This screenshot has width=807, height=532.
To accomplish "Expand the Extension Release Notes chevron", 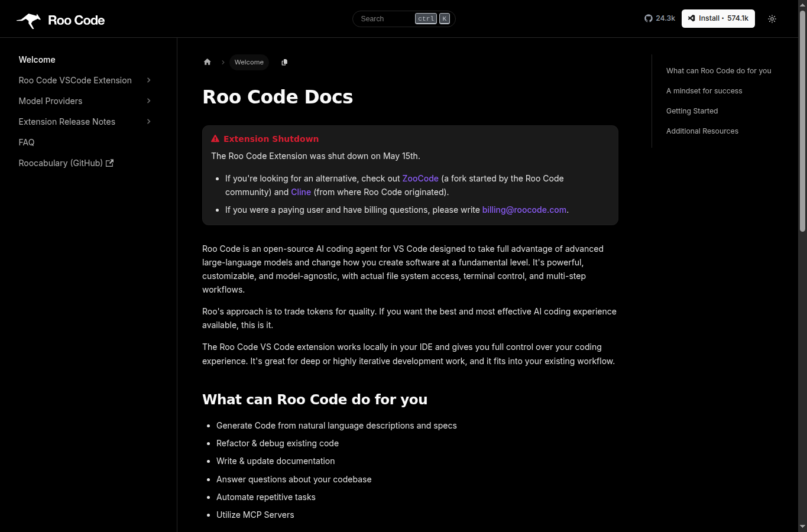I will pyautogui.click(x=149, y=122).
